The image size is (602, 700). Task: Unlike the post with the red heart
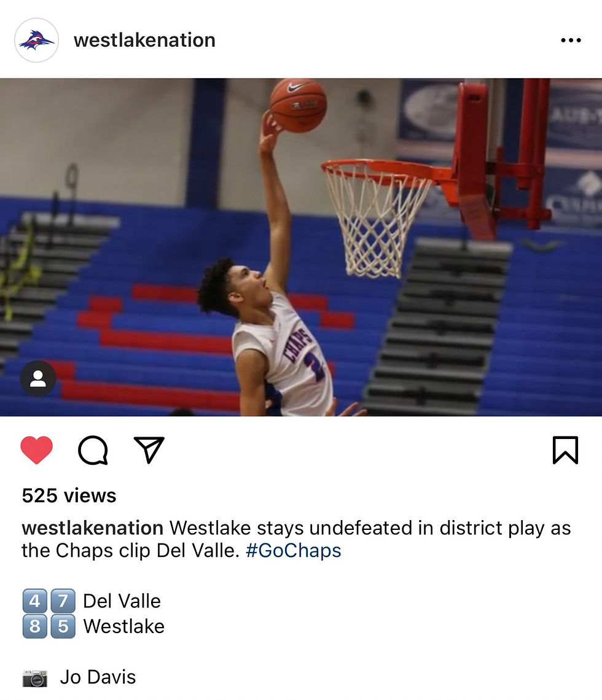coord(37,450)
